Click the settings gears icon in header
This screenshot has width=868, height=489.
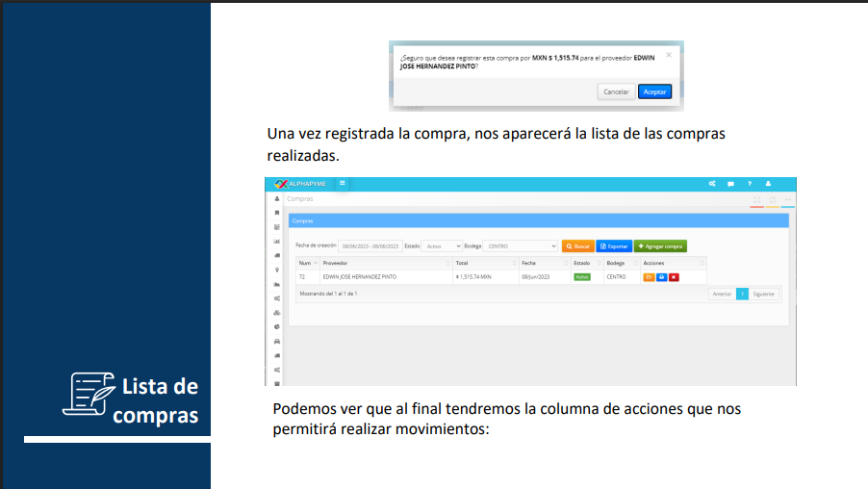(711, 184)
